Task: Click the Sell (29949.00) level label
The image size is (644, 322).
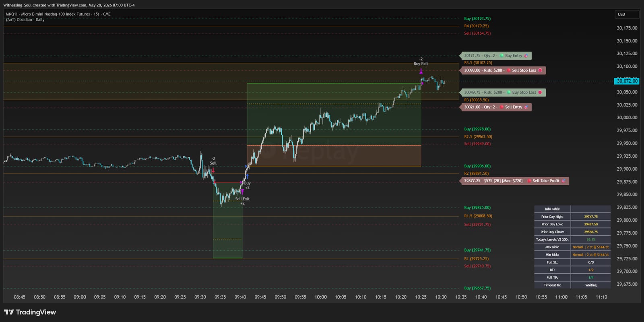Action: (x=477, y=144)
